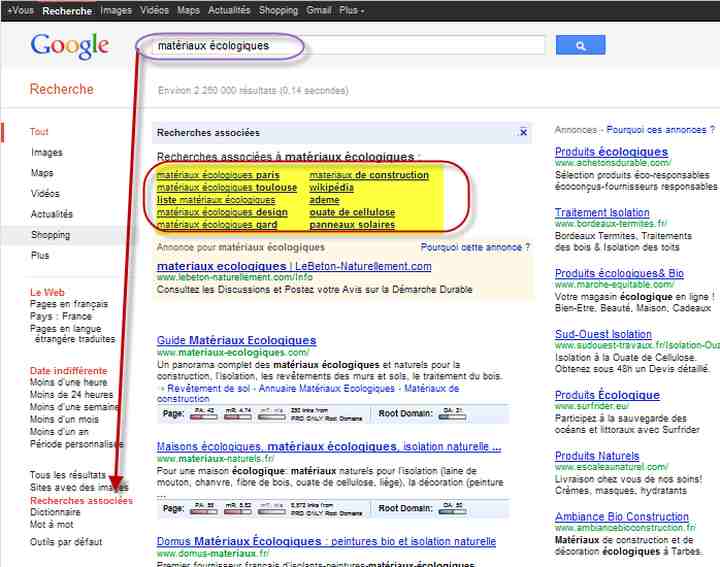The height and width of the screenshot is (567, 720).
Task: Click the search field with matériaux écologiques
Action: tap(348, 45)
